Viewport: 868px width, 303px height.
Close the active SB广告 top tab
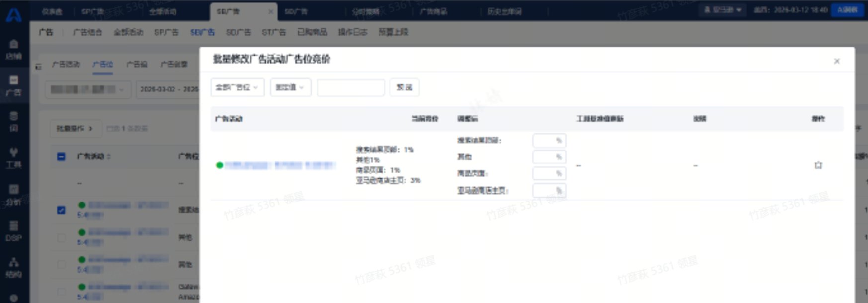pos(271,11)
